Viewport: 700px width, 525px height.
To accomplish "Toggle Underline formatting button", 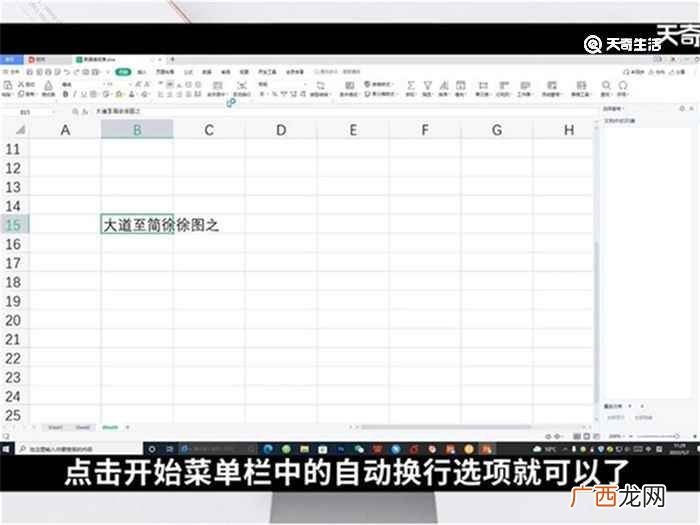I will (x=83, y=94).
